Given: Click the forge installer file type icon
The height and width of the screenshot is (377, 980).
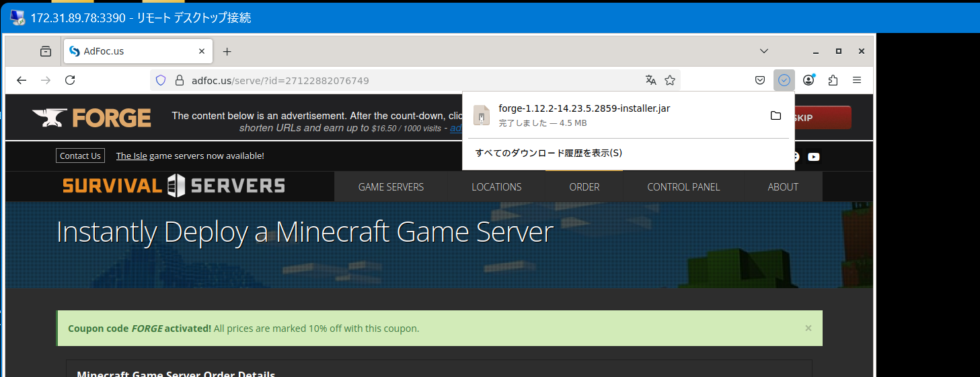Looking at the screenshot, I should (481, 115).
